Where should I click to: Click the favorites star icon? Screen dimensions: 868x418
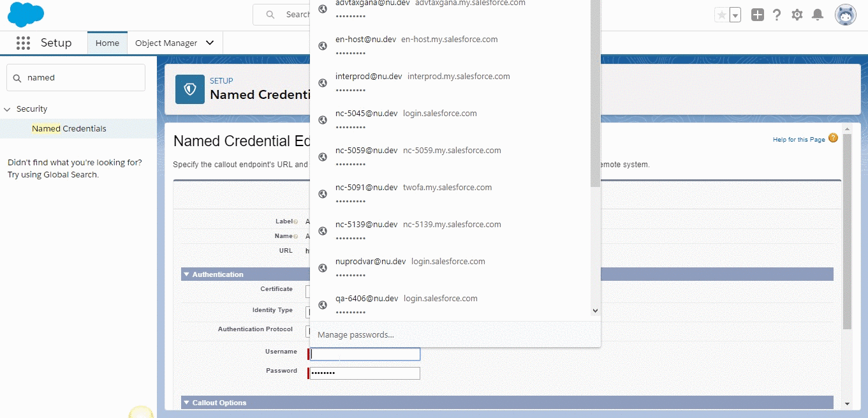[721, 15]
